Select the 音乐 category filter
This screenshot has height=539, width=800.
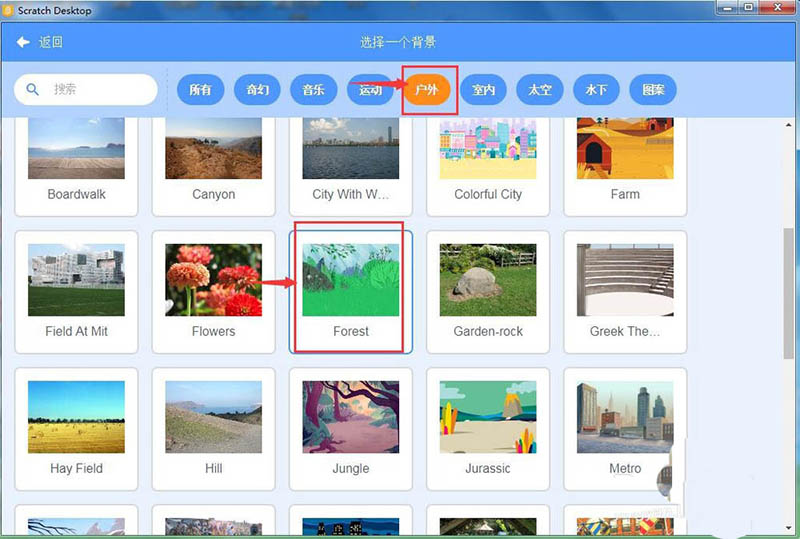(x=313, y=89)
